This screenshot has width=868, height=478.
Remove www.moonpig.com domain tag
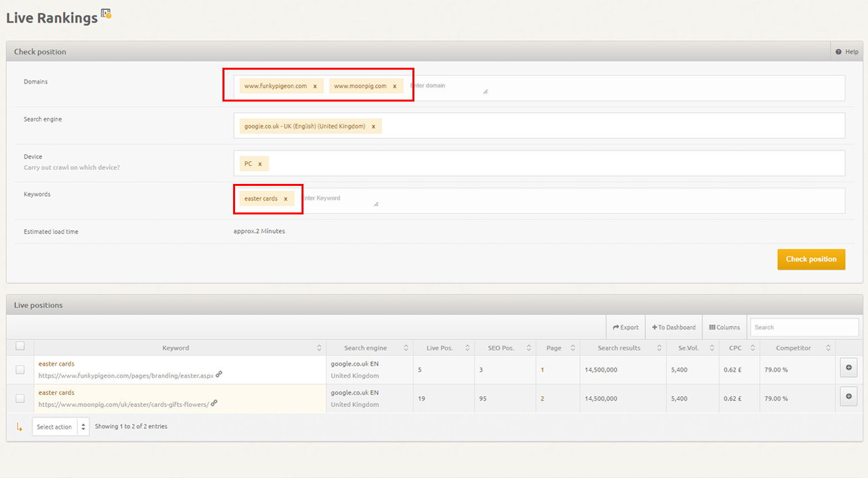pos(394,86)
